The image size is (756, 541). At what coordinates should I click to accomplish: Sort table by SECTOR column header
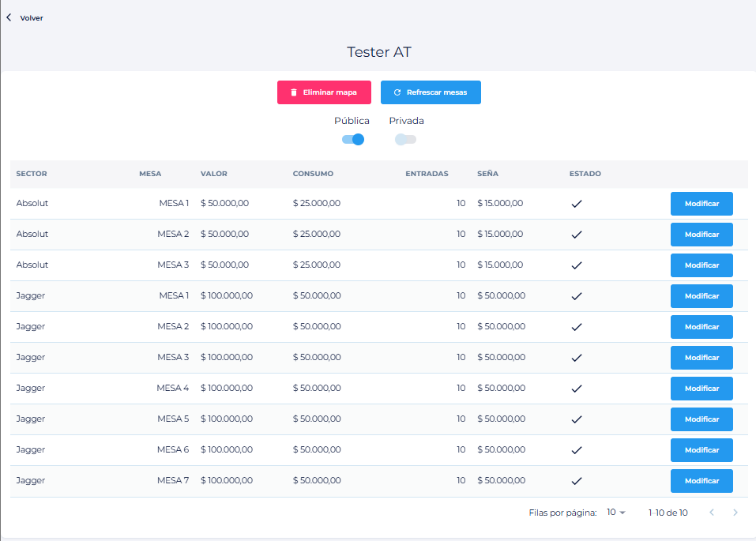(32, 174)
